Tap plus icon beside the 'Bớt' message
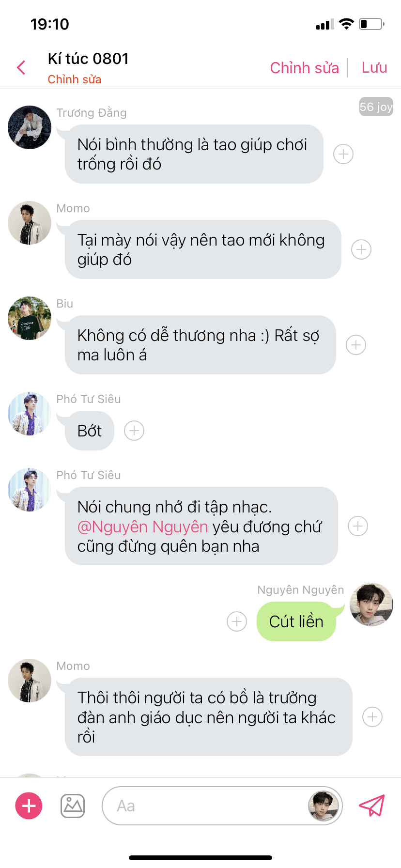 [x=134, y=431]
